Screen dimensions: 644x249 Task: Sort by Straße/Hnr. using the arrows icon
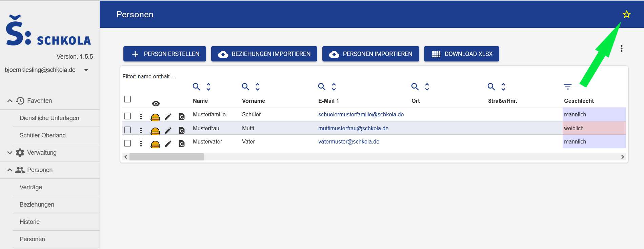[x=503, y=87]
